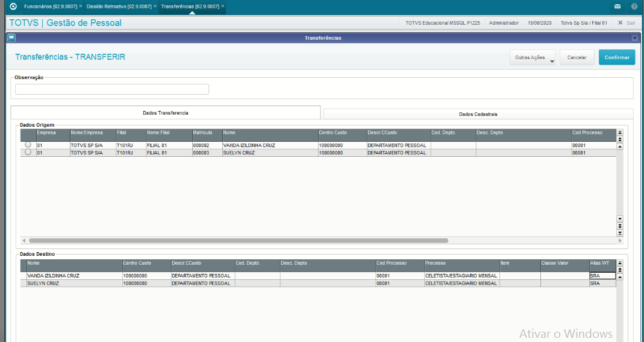The image size is (644, 342).
Task: Click matricula 000003 cell
Action: click(207, 153)
